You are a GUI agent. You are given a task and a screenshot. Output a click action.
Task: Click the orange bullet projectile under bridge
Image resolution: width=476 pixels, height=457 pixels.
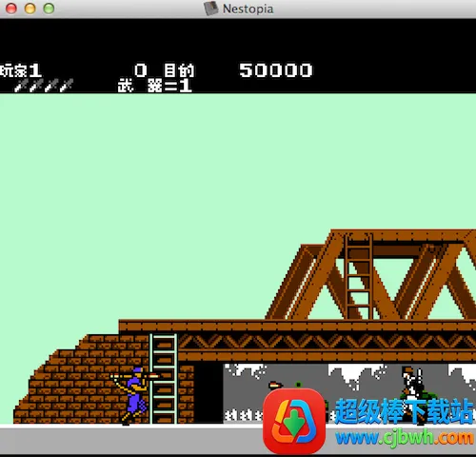(275, 386)
